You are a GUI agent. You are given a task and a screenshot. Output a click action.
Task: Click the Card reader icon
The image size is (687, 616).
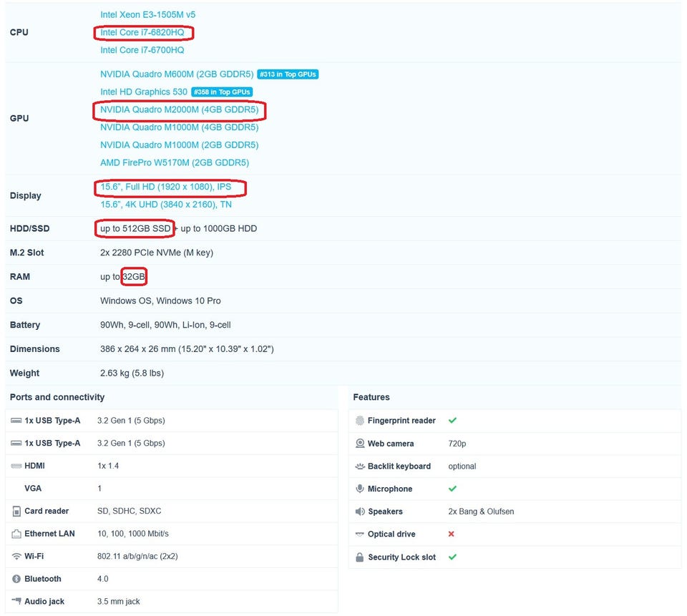(16, 512)
